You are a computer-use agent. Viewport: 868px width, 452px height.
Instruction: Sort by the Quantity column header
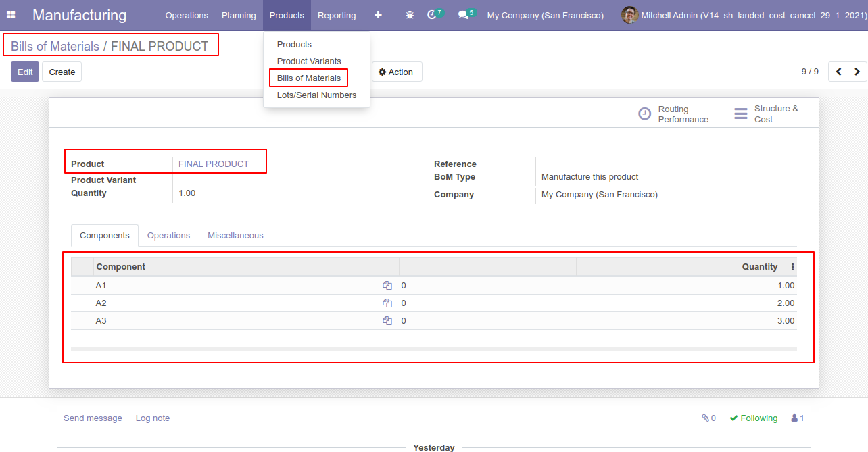click(686, 267)
